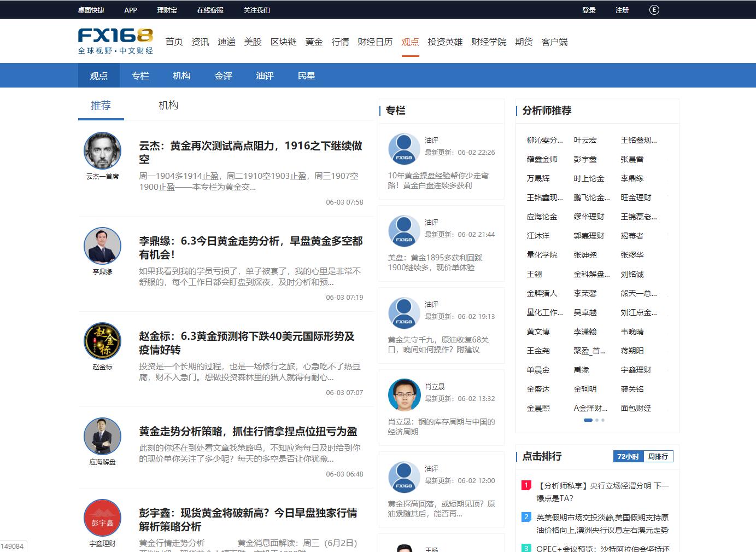The height and width of the screenshot is (552, 756).
Task: Click red 彭宇鑫 avatar icon
Action: tap(102, 518)
